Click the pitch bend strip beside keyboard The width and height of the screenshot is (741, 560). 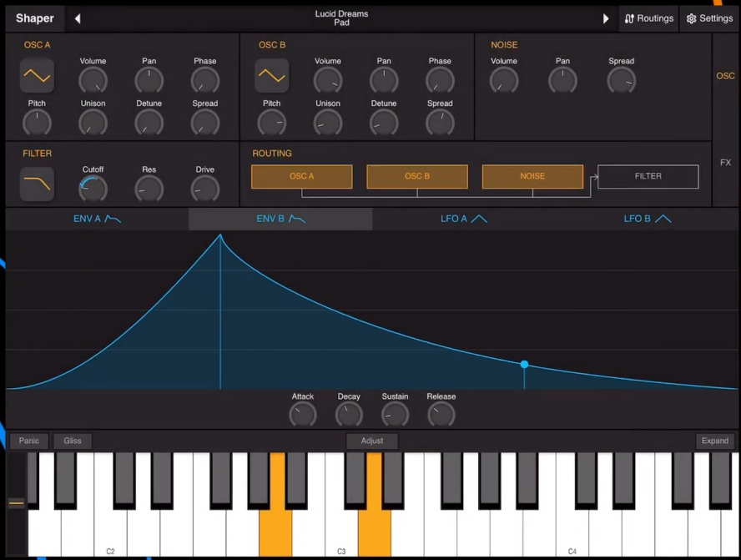pos(17,504)
